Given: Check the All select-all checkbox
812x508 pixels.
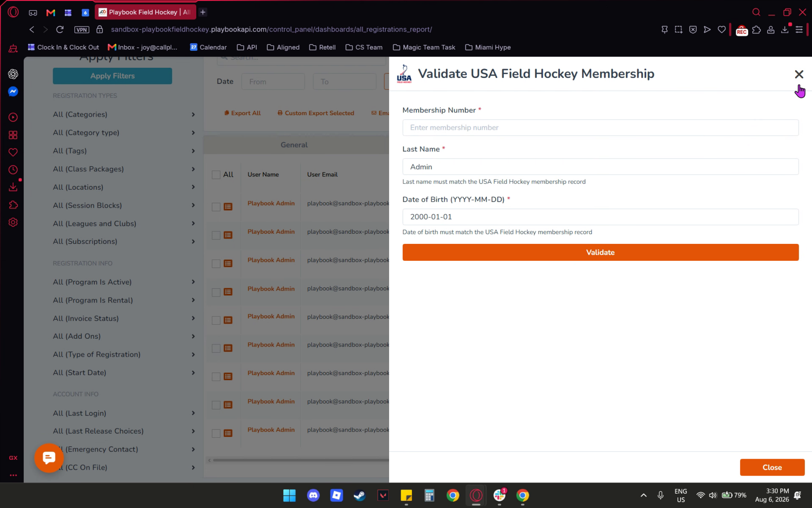Looking at the screenshot, I should pos(216,175).
